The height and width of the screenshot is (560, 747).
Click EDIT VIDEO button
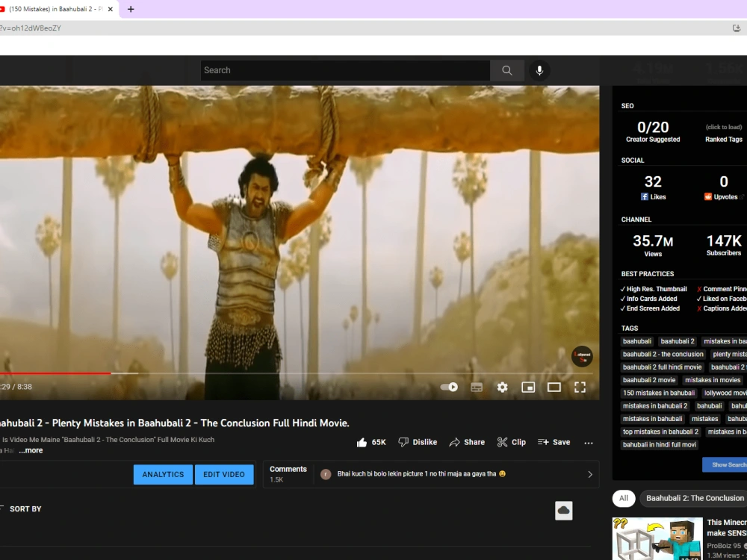click(x=224, y=474)
